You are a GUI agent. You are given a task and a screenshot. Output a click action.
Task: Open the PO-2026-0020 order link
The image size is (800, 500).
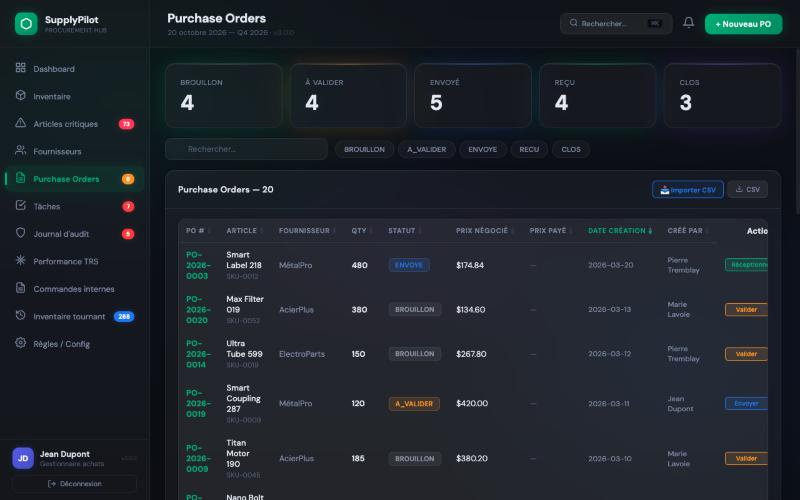pyautogui.click(x=198, y=309)
